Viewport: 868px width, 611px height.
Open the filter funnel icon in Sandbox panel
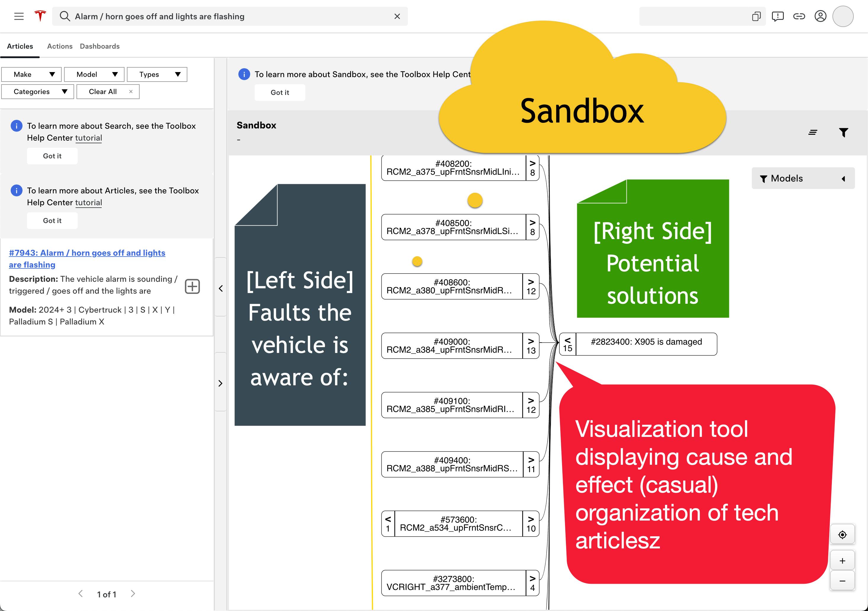click(844, 132)
